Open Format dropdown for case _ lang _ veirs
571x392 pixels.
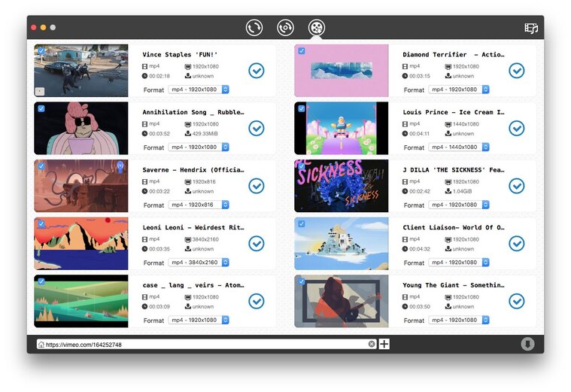(x=199, y=320)
